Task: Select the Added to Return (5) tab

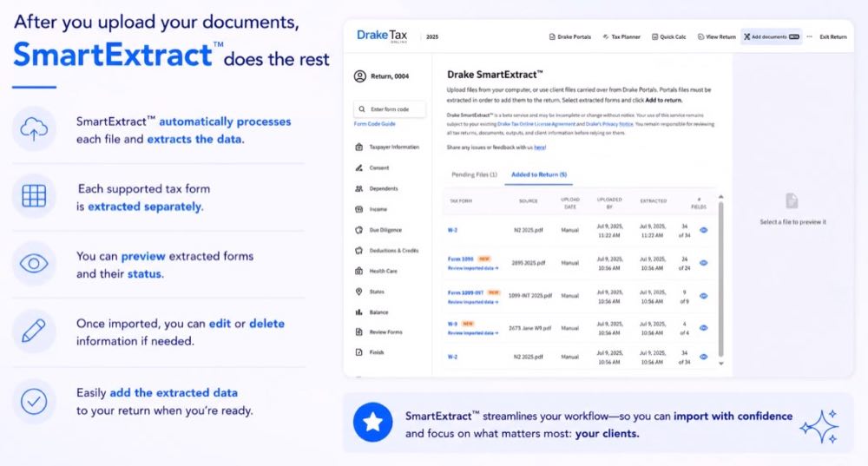Action: pyautogui.click(x=539, y=175)
